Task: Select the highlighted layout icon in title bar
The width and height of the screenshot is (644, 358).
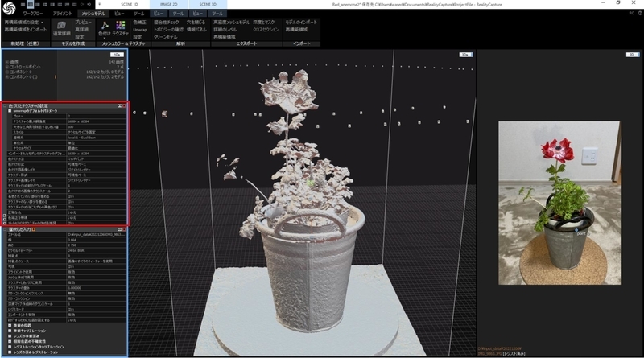Action: coord(30,5)
